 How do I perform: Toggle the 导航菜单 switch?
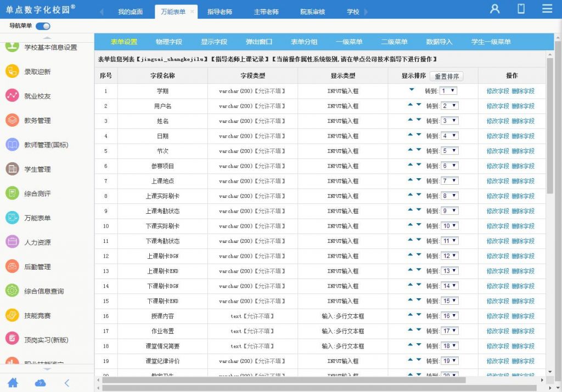click(43, 26)
